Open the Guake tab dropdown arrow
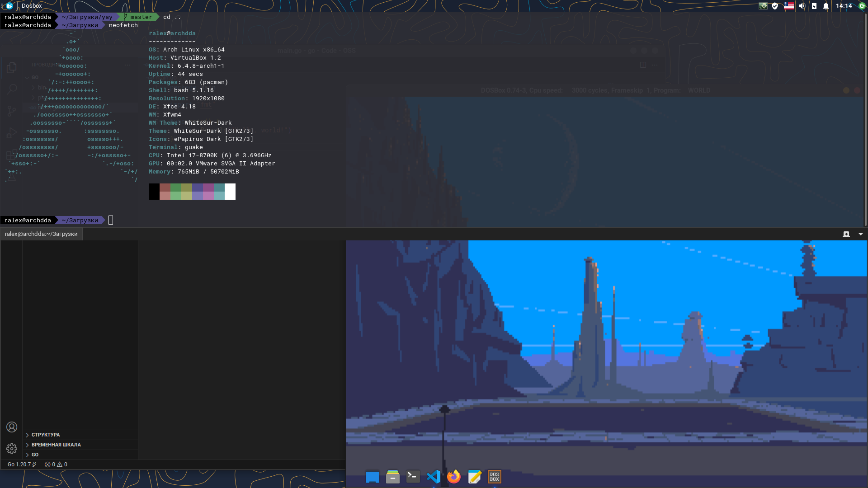 click(x=861, y=234)
